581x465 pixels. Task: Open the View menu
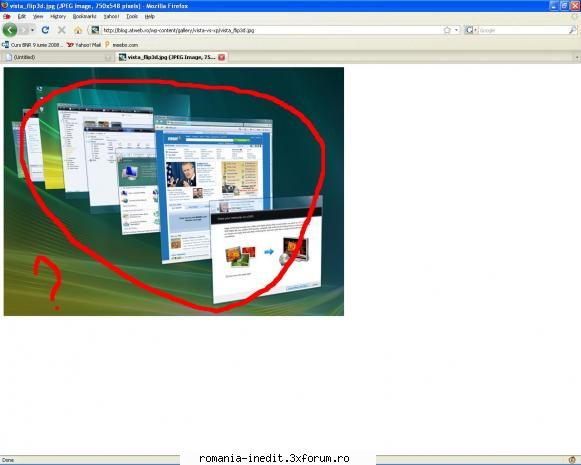coord(38,16)
